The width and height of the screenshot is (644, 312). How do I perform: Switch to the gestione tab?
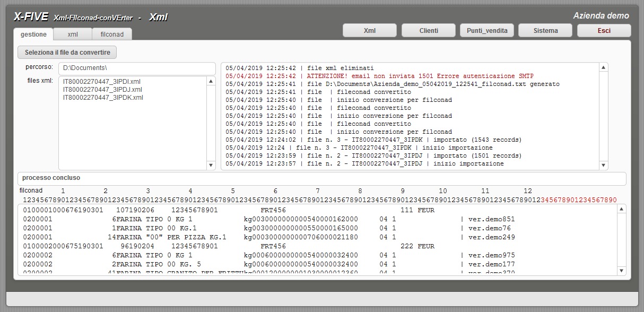tap(33, 34)
